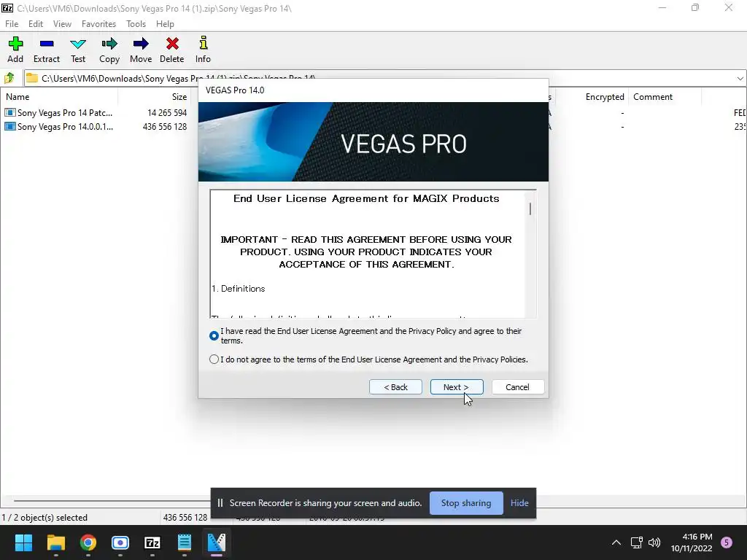Click the 1 / 2 object(s) selected status text
Viewport: 747px width, 560px height.
pos(44,518)
